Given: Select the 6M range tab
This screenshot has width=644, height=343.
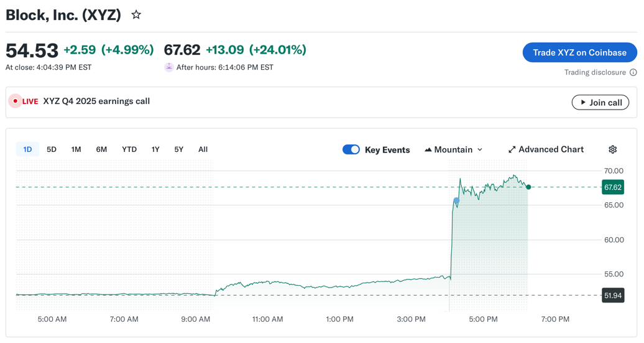Looking at the screenshot, I should (101, 149).
